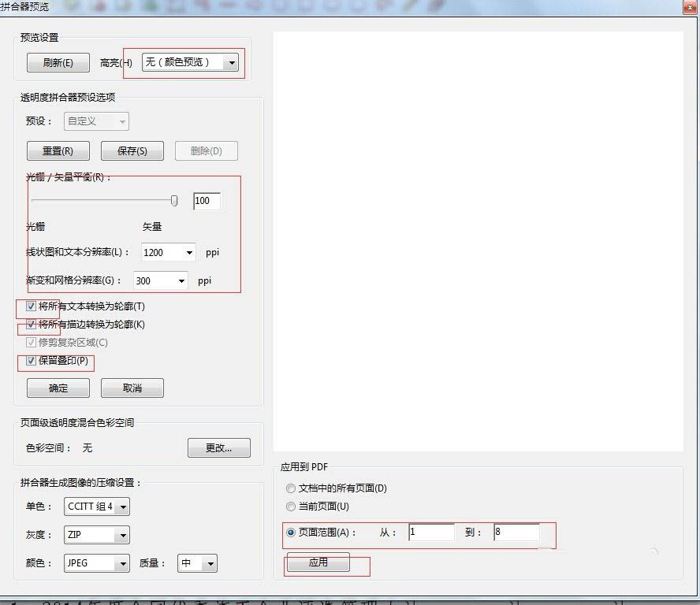Click the 更改 button for color space
Viewport: 700px width, 605px height.
(218, 447)
